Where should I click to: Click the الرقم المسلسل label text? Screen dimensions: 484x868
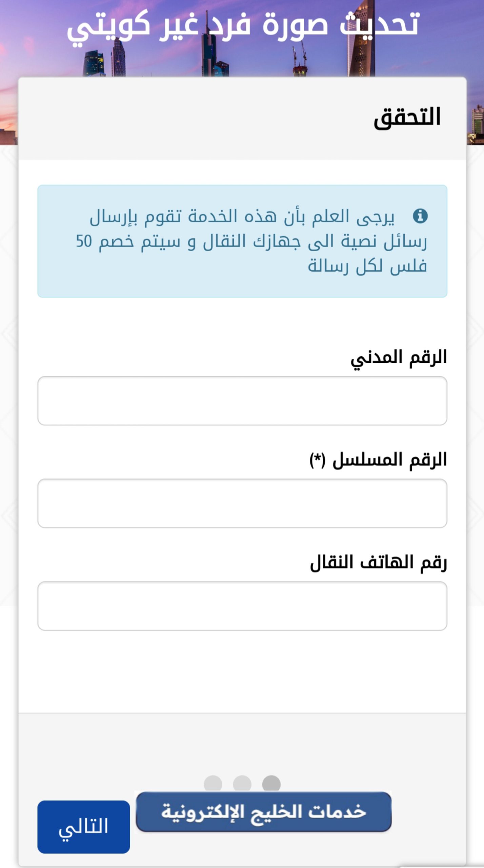tap(389, 460)
